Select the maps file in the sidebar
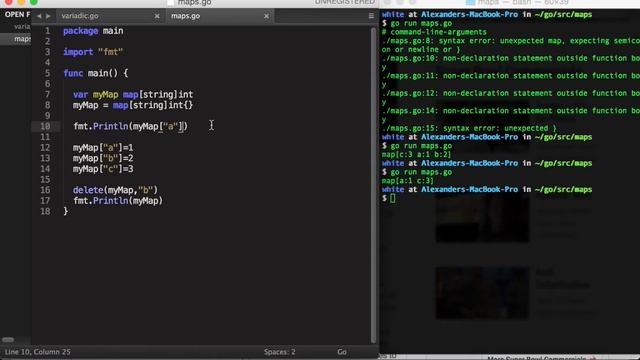The image size is (640, 360). [x=22, y=39]
